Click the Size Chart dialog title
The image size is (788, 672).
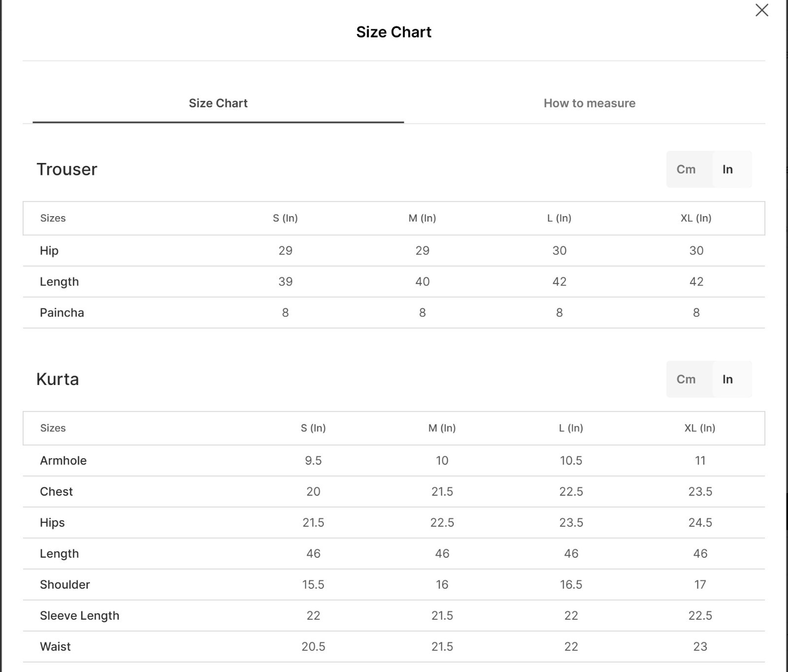tap(394, 32)
